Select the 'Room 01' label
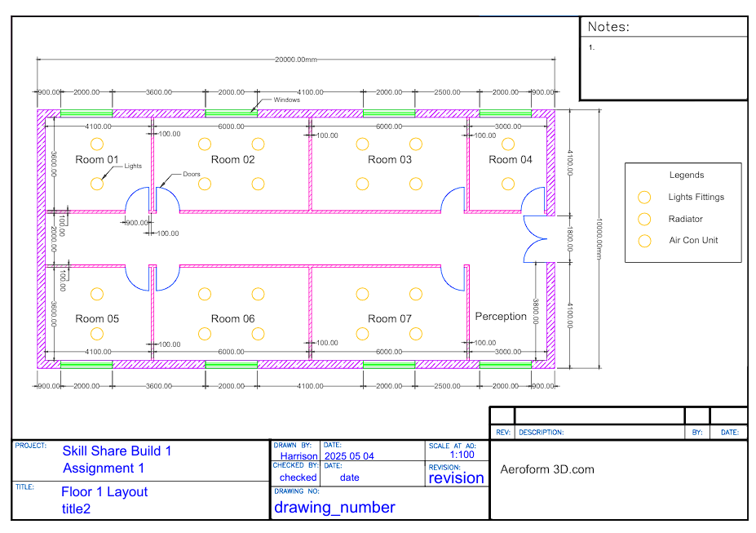The height and width of the screenshot is (533, 756). [x=97, y=160]
